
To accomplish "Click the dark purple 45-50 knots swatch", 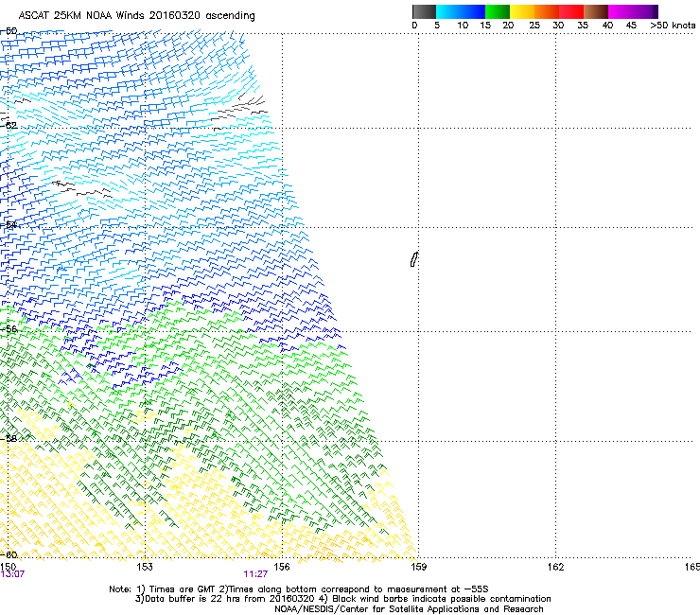I will point(645,11).
